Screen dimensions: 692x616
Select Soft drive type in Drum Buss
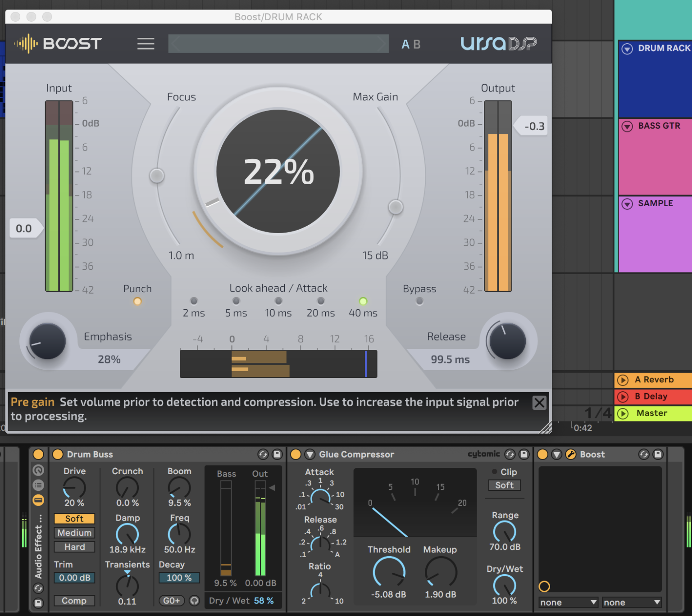(74, 519)
